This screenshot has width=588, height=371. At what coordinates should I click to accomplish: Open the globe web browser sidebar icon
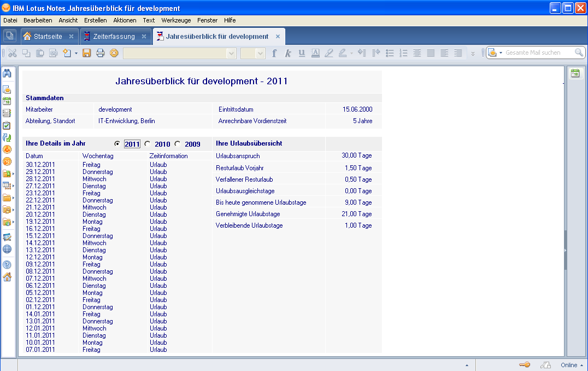click(7, 249)
